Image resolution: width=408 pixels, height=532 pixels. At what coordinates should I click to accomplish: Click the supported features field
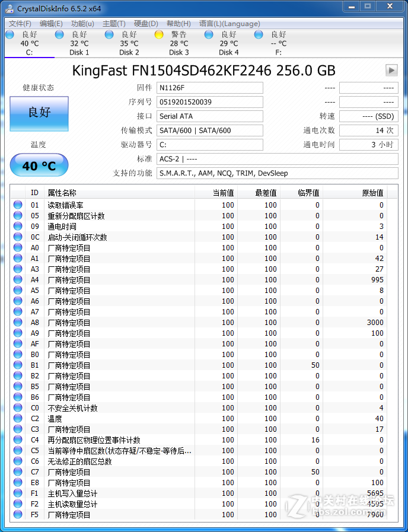[x=278, y=173]
